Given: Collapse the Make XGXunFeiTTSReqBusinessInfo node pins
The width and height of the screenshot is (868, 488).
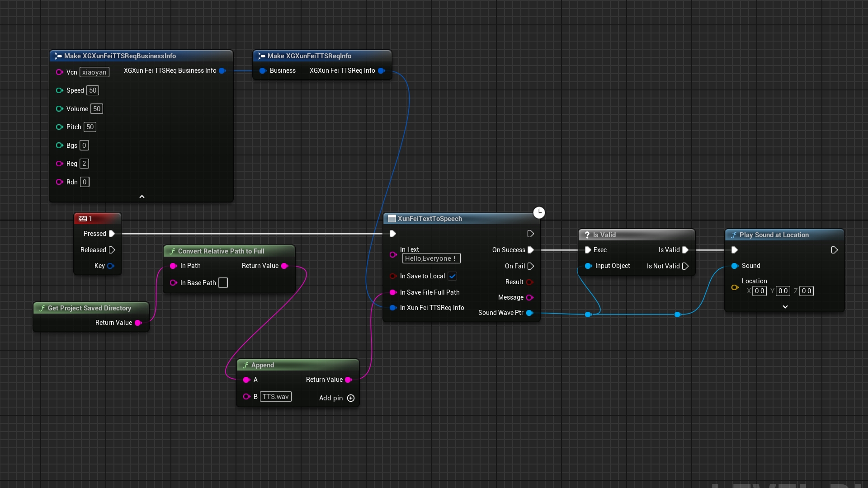Looking at the screenshot, I should pos(142,197).
